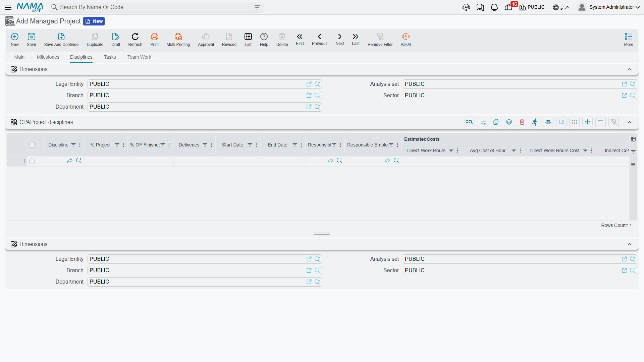Switch to the Team Work tab
The image size is (644, 362).
coord(139,57)
